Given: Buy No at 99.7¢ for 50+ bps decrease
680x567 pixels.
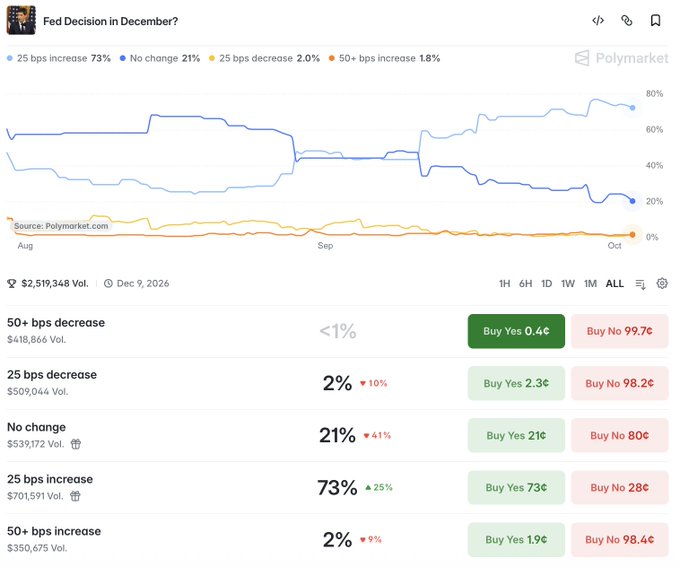Looking at the screenshot, I should point(619,331).
